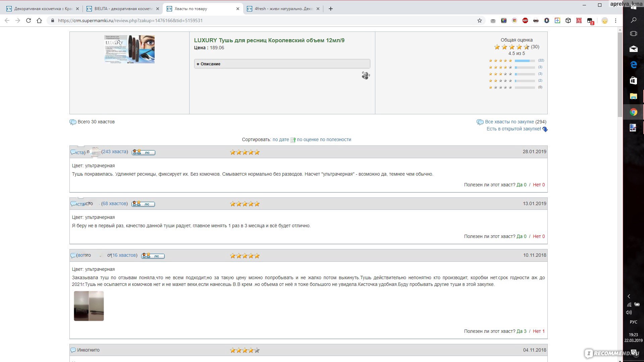The height and width of the screenshot is (362, 644).
Task: Open Windows search in the taskbar
Action: [x=634, y=20]
